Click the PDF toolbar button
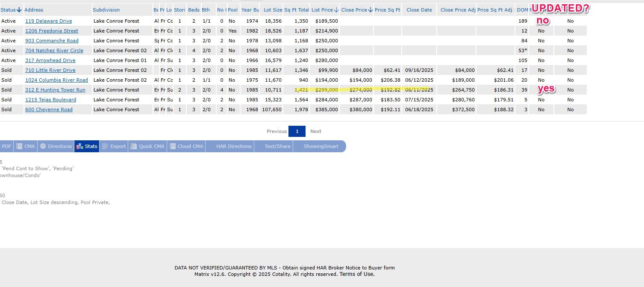 (6, 146)
